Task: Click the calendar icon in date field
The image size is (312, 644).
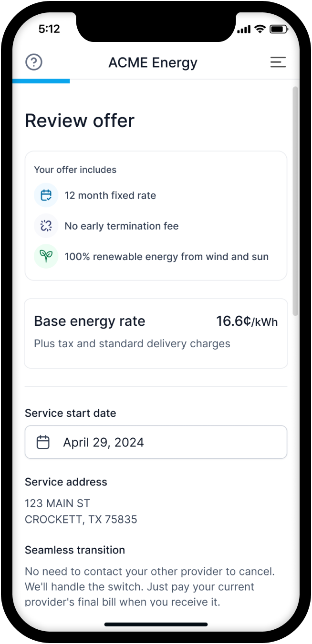Action: tap(43, 443)
